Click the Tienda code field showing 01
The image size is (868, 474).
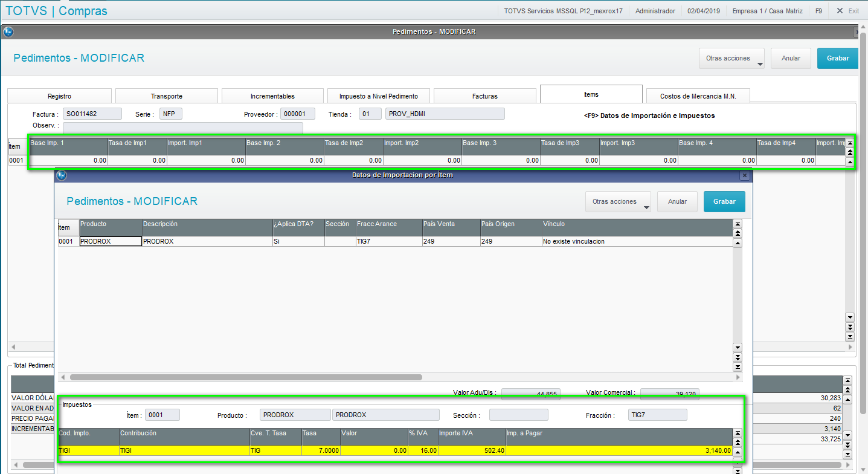pyautogui.click(x=370, y=114)
